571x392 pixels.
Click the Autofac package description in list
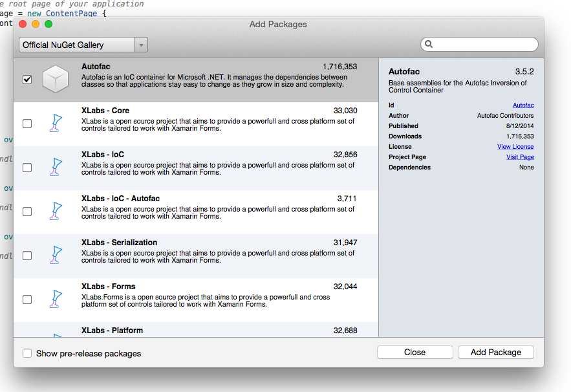pos(214,81)
